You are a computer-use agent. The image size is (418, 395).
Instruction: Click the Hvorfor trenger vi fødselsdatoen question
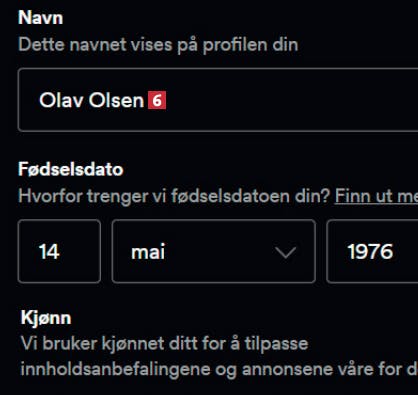click(174, 196)
